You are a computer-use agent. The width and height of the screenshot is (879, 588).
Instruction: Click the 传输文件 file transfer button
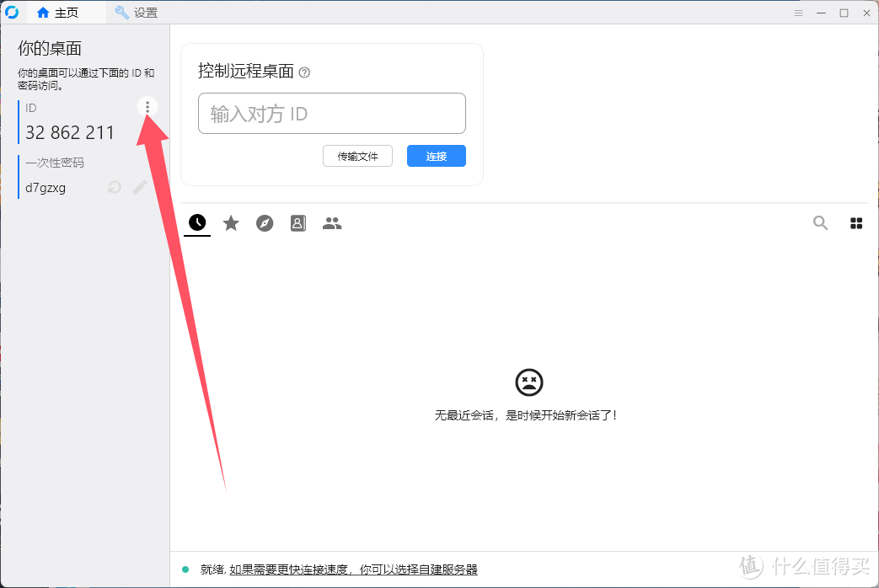tap(357, 156)
